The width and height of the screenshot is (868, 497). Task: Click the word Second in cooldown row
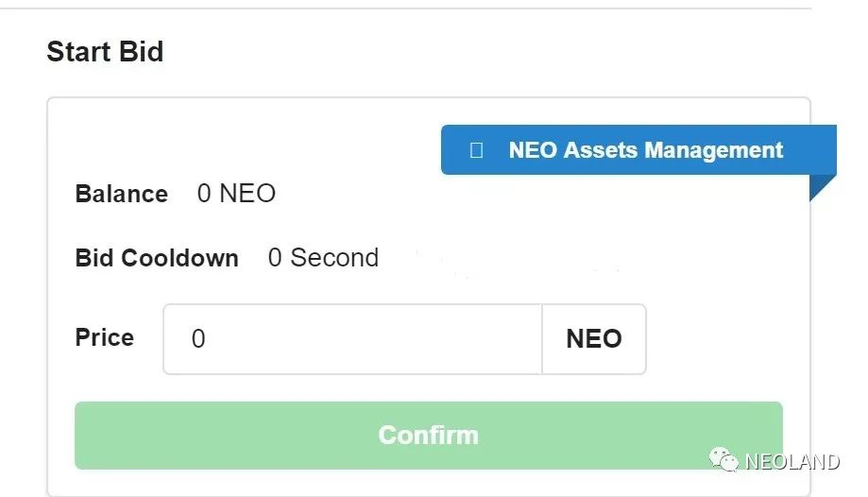tap(334, 258)
